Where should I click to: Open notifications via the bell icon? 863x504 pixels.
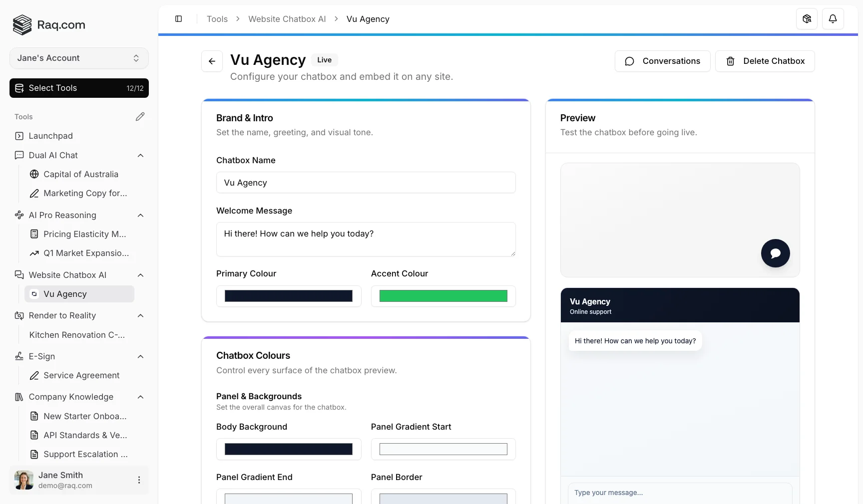[833, 18]
